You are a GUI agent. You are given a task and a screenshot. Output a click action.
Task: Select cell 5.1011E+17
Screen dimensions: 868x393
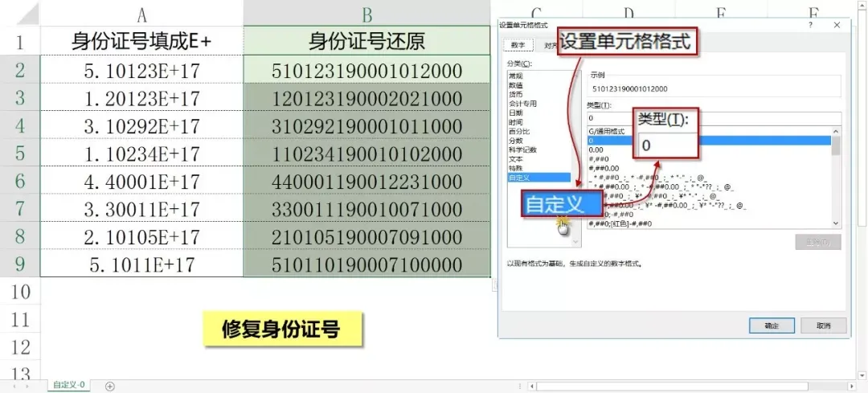point(141,264)
